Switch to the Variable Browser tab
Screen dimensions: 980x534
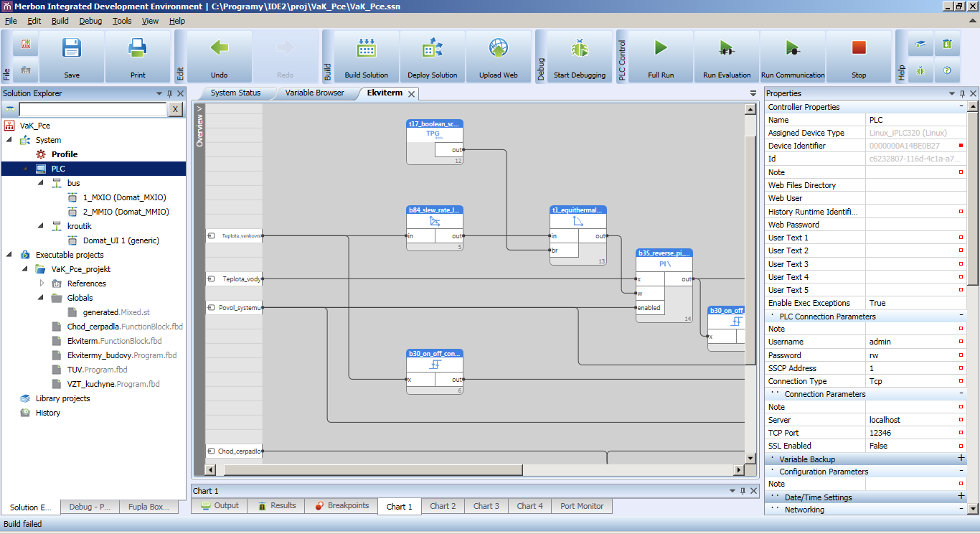click(314, 93)
